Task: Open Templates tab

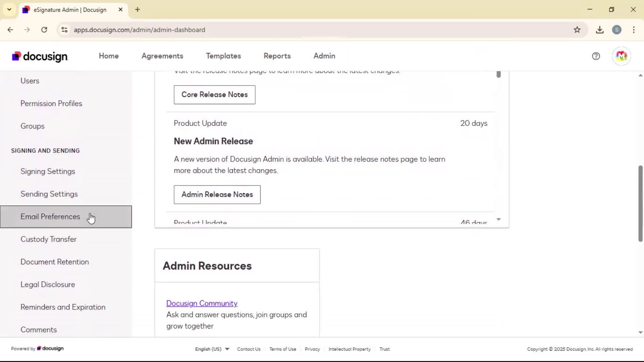Action: pyautogui.click(x=223, y=56)
